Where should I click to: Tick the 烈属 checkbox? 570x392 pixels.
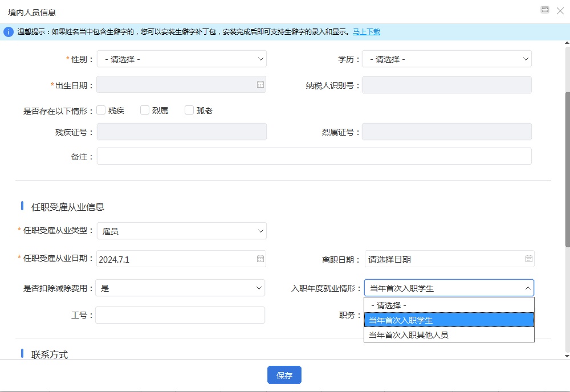pyautogui.click(x=145, y=110)
